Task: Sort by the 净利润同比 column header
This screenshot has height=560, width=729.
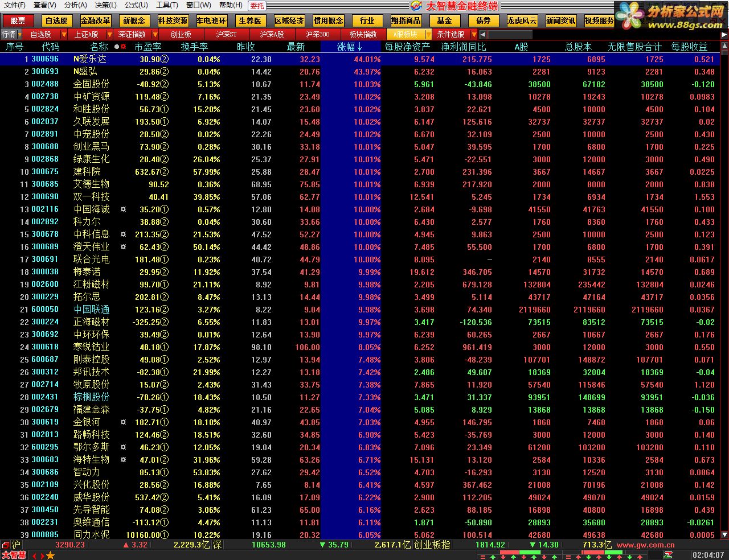Action: pyautogui.click(x=464, y=47)
